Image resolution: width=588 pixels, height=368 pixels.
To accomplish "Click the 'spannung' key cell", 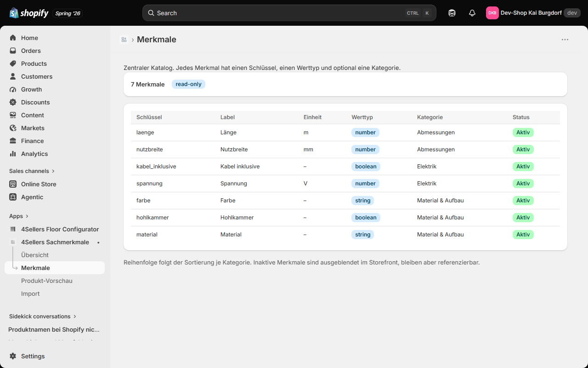I will [149, 184].
